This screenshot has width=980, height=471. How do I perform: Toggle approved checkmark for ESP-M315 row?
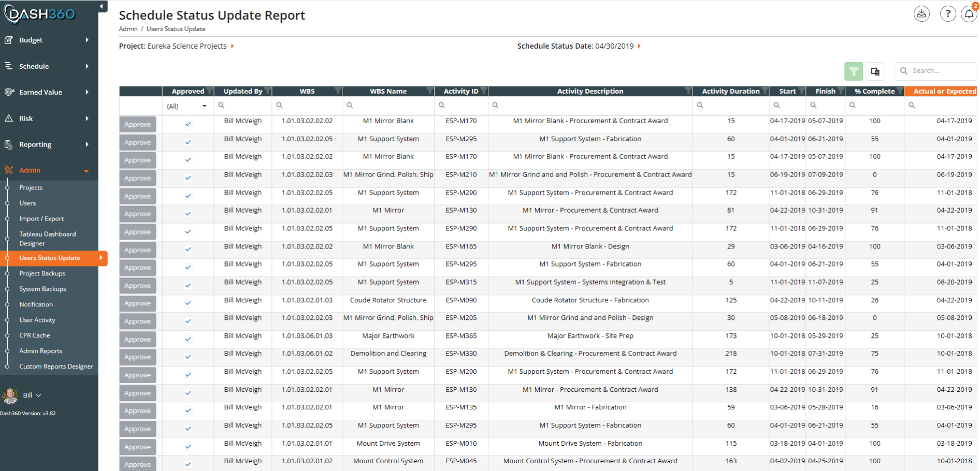click(x=188, y=286)
